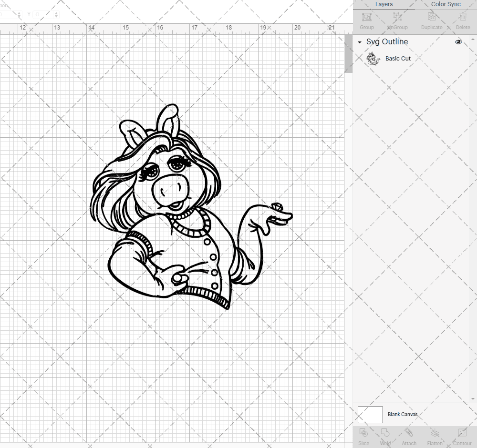477x448 pixels.
Task: Click the Y position input field
Action: 37,14
